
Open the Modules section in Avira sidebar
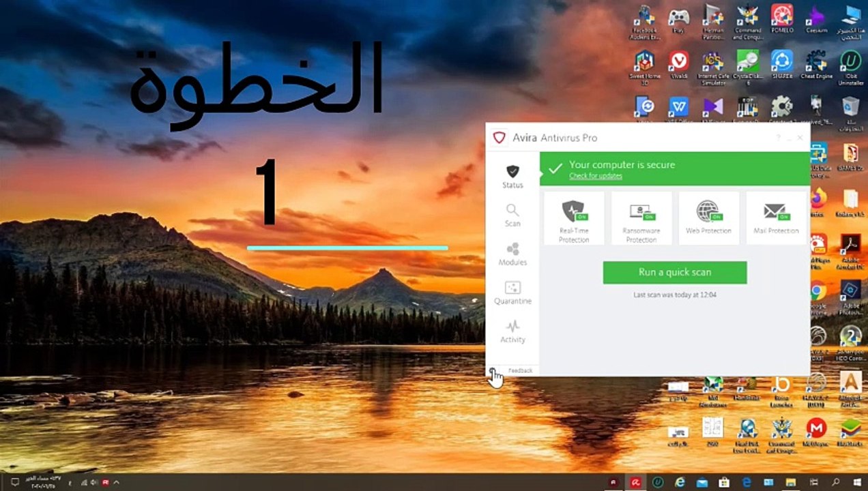512,254
